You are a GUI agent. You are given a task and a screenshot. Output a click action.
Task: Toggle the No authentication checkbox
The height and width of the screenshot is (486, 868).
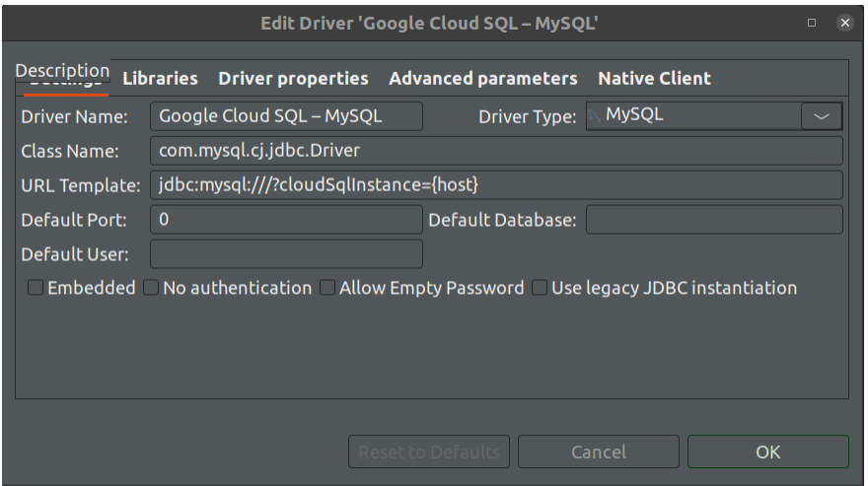[x=151, y=288]
